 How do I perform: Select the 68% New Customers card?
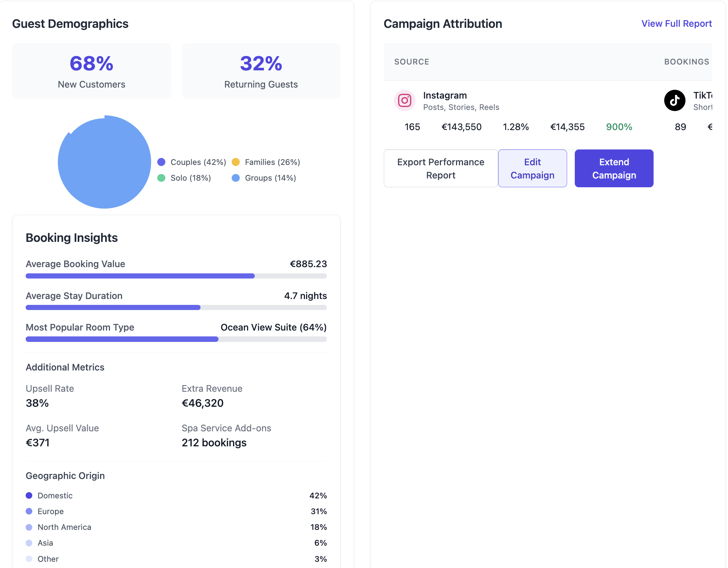tap(92, 71)
